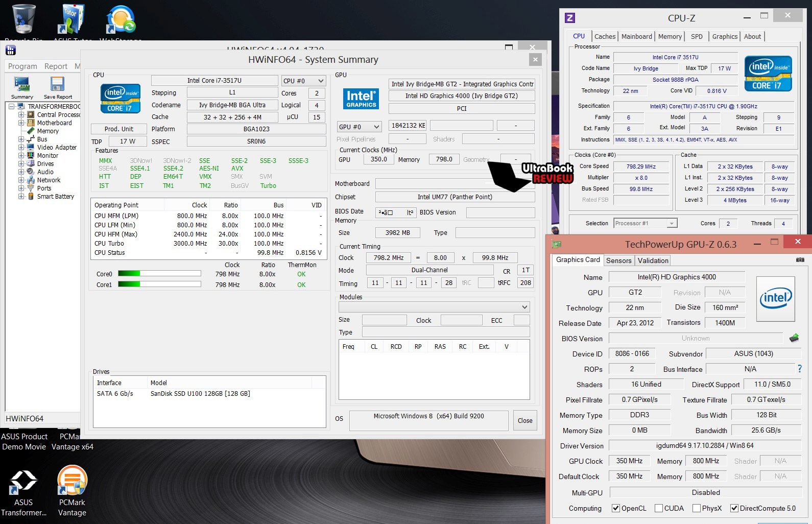Toggle the CUDA checkbox in GPU-Z
This screenshot has width=812, height=524.
pyautogui.click(x=659, y=508)
